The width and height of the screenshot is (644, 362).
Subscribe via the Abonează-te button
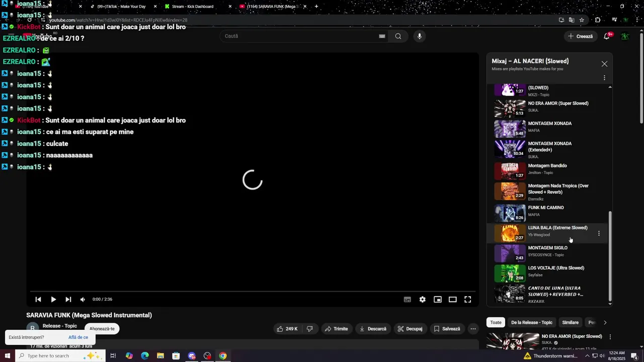click(102, 329)
